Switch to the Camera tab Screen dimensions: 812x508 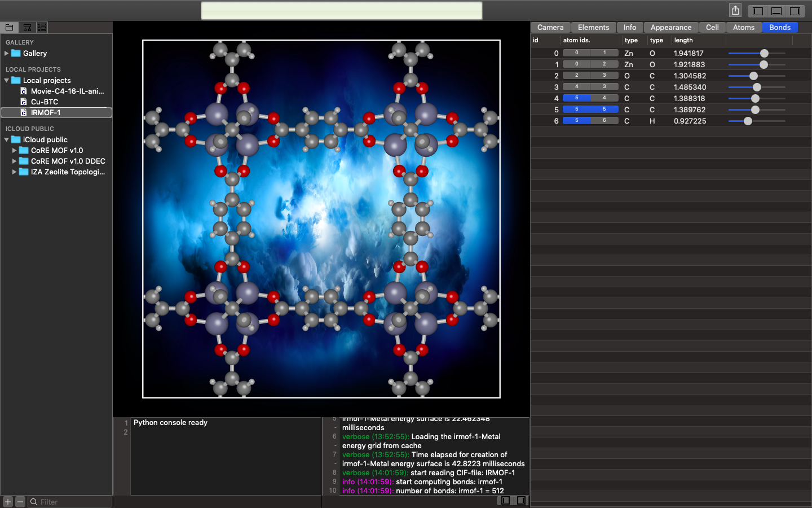(550, 27)
